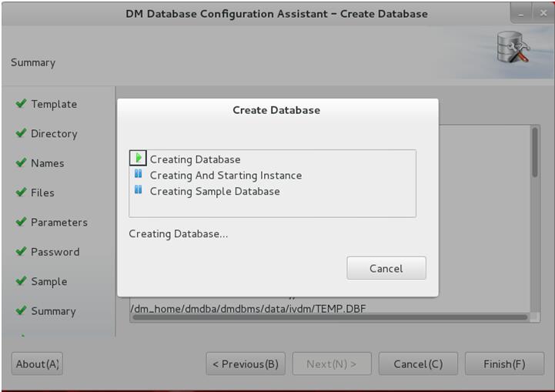Click the green play icon beside Creating Database
555x392 pixels.
coord(138,158)
